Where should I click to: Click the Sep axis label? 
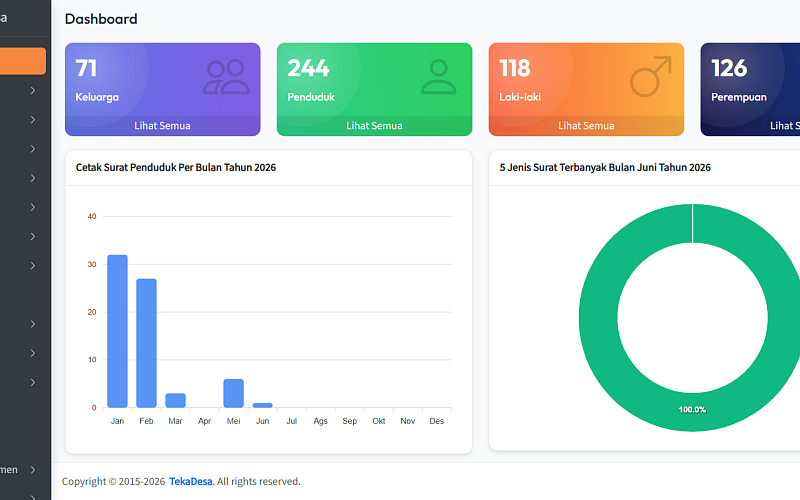point(349,421)
